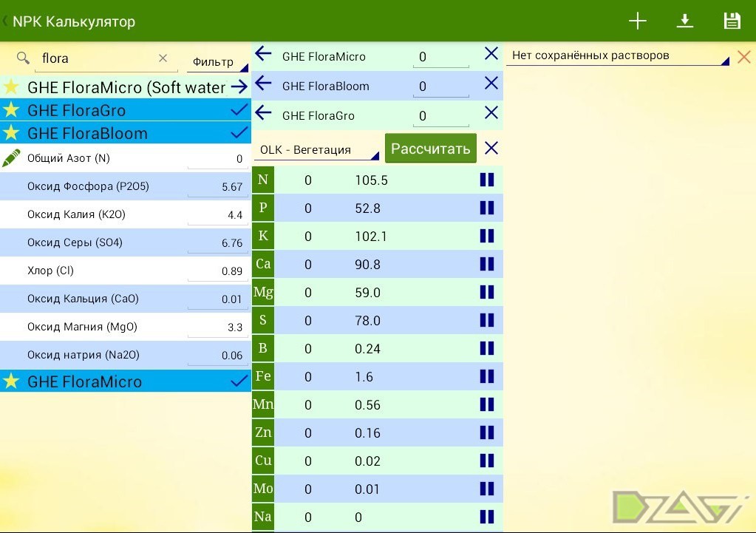Edit Оксид Калия (K2O) value 4.4
Screen dimensions: 756x533
pos(217,214)
